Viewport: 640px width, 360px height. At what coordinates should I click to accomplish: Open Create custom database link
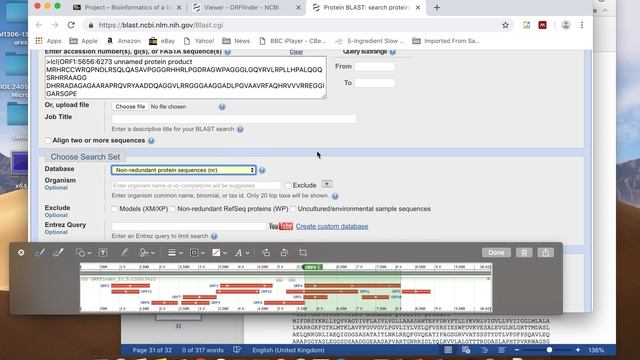[x=332, y=226]
